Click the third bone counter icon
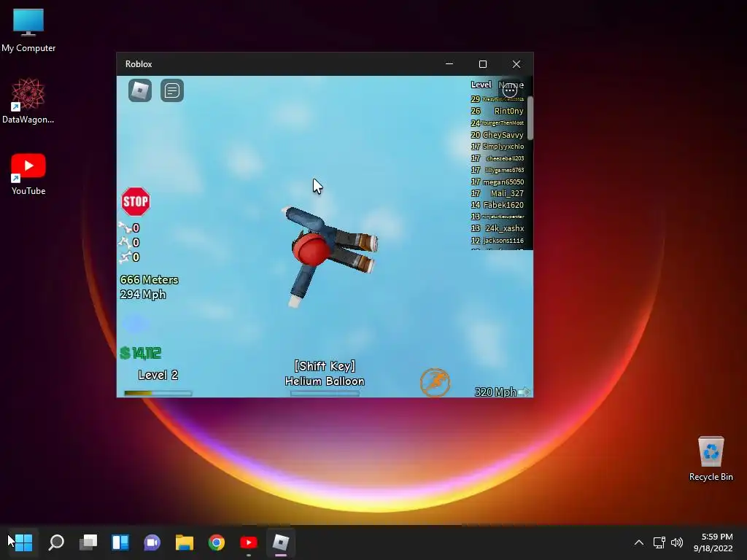The width and height of the screenshot is (747, 560). [125, 257]
